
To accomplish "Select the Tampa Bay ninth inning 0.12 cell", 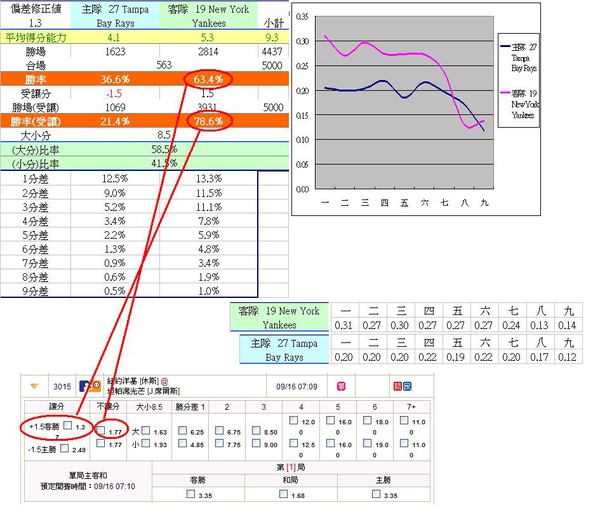I will pos(567,357).
